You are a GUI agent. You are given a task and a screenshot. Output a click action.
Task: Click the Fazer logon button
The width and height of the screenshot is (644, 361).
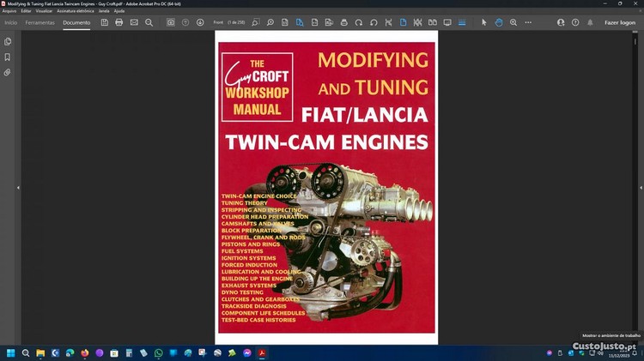(x=620, y=22)
